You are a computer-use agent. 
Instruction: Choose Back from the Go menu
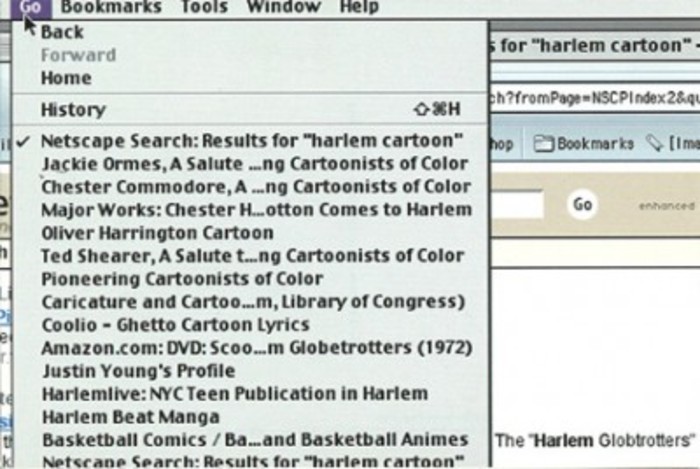click(250, 32)
